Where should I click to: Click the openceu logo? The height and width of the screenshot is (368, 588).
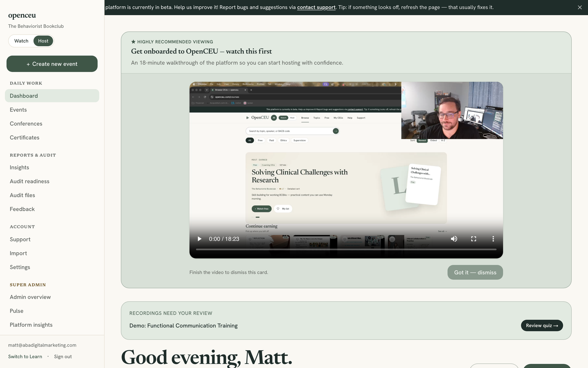[x=22, y=16]
